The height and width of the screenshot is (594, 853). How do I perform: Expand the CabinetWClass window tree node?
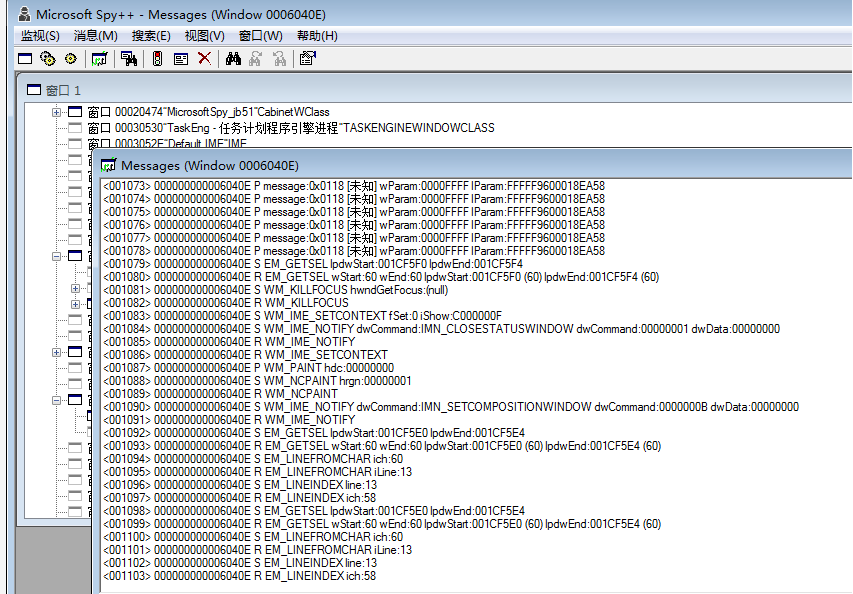[56, 112]
